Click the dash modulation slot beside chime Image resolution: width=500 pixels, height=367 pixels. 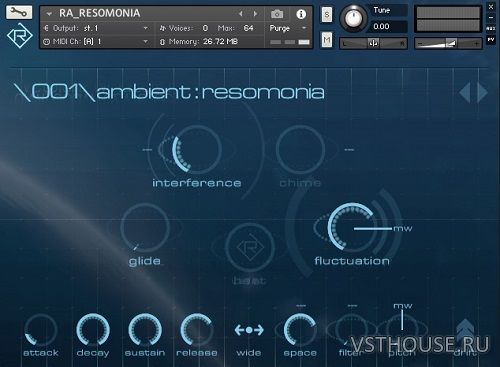tap(349, 150)
